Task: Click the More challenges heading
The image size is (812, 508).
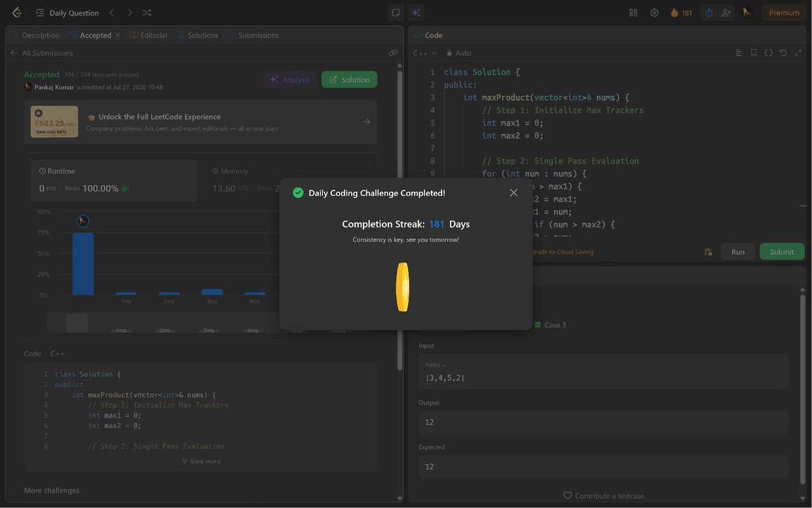Action: pos(51,490)
